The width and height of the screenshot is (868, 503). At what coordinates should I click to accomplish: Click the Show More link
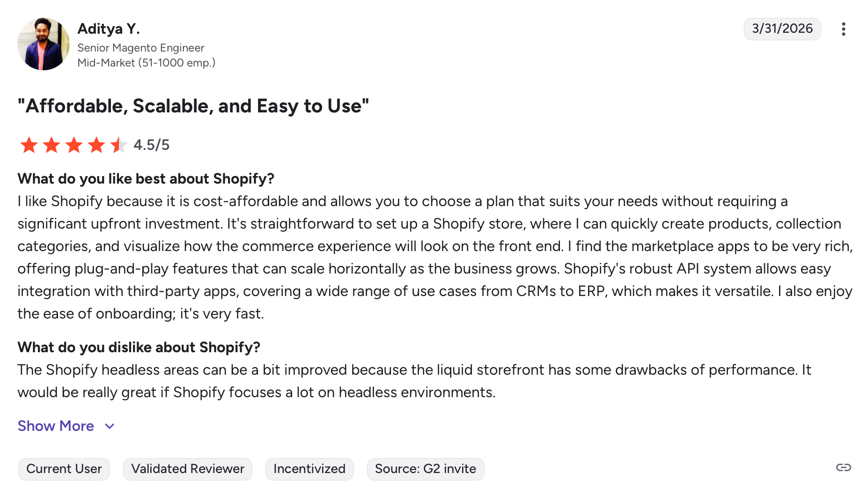click(x=56, y=426)
